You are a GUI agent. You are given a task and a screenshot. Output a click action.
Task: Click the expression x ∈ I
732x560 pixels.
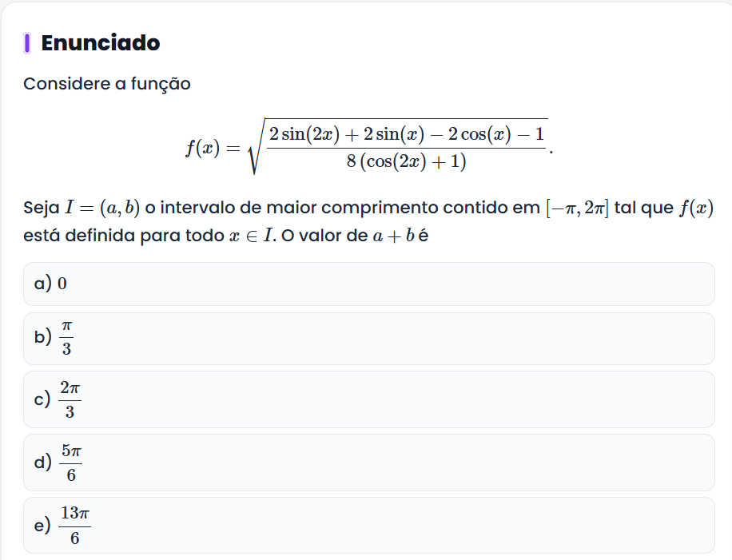point(249,238)
